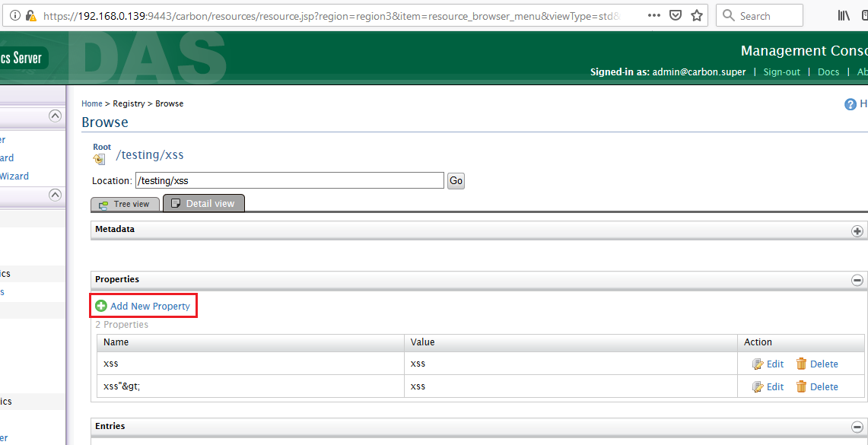This screenshot has width=868, height=445.
Task: Click the Browse page heading
Action: [x=105, y=122]
